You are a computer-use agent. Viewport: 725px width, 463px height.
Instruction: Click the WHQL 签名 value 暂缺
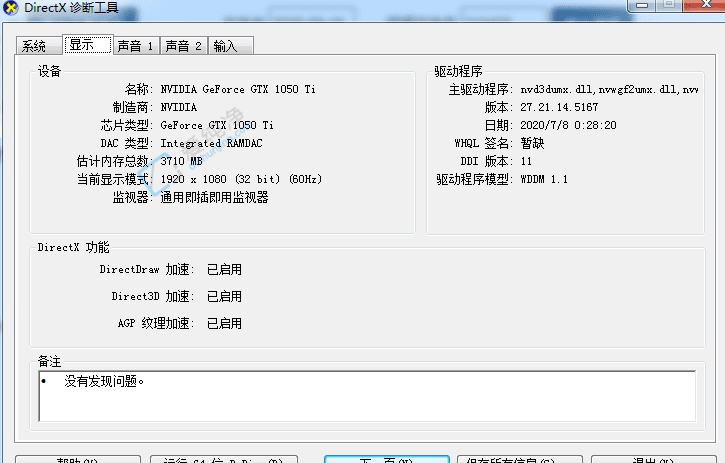coord(532,143)
